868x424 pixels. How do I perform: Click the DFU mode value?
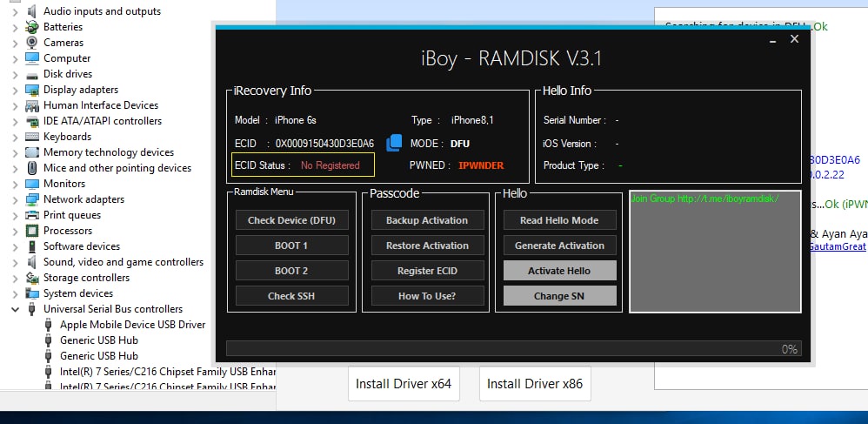[460, 144]
